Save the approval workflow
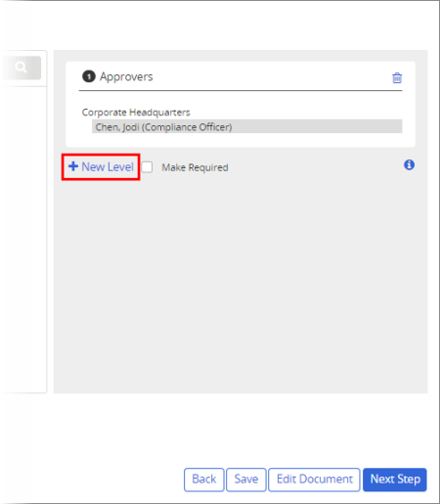440x504 pixels. (246, 480)
